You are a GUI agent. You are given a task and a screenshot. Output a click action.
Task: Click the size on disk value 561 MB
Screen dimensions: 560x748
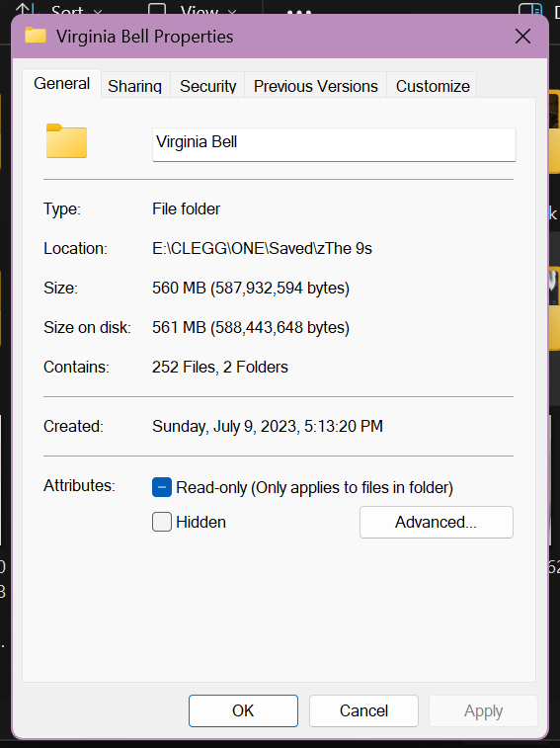[x=251, y=328]
